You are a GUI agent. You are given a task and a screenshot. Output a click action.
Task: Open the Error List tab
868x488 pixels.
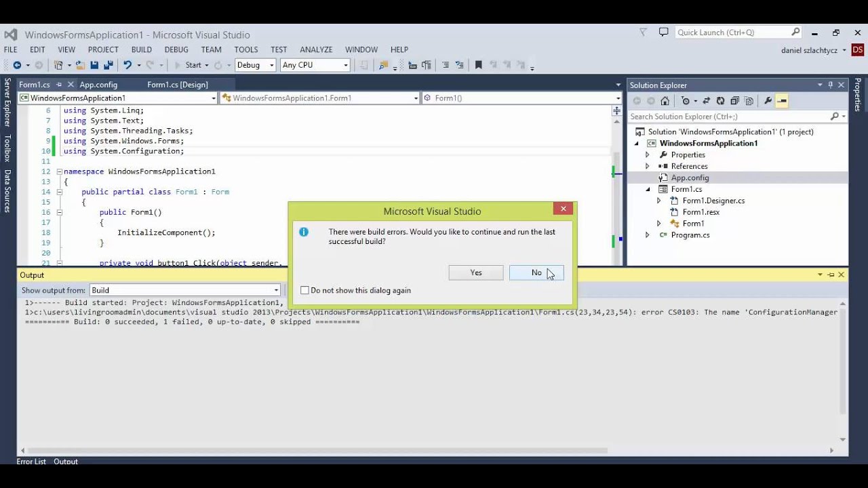coord(31,462)
